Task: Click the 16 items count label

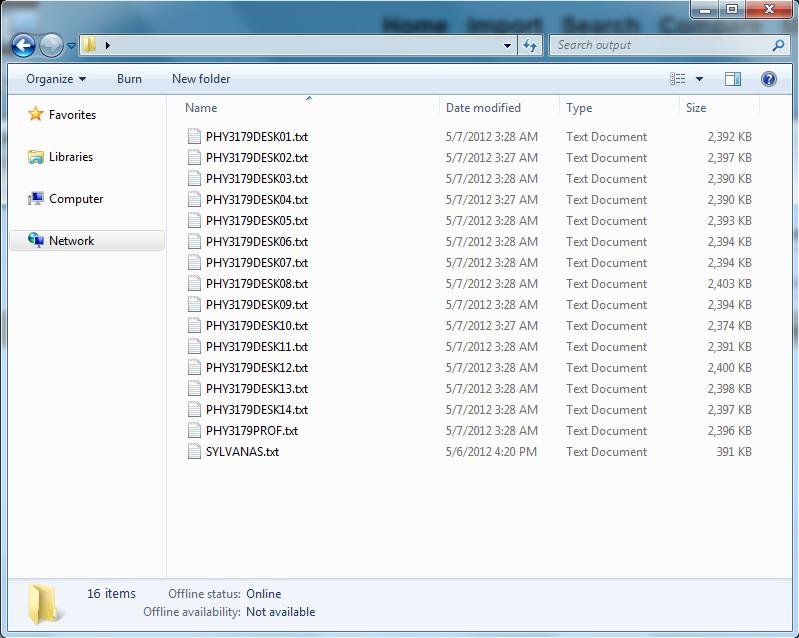Action: (x=111, y=593)
